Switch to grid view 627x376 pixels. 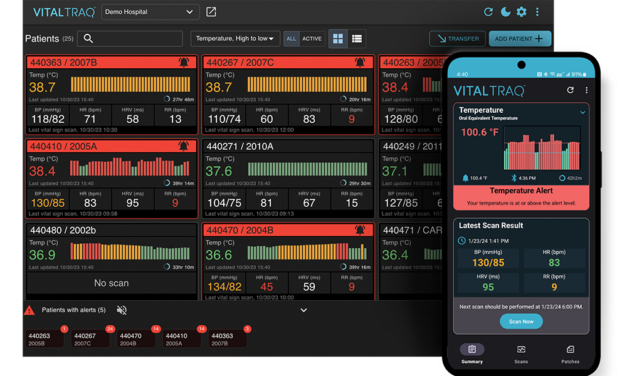click(x=338, y=39)
